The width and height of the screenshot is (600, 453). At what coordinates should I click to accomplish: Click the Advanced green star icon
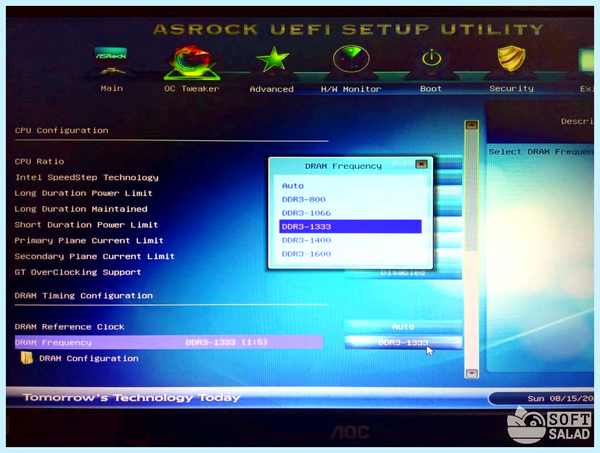tap(272, 59)
